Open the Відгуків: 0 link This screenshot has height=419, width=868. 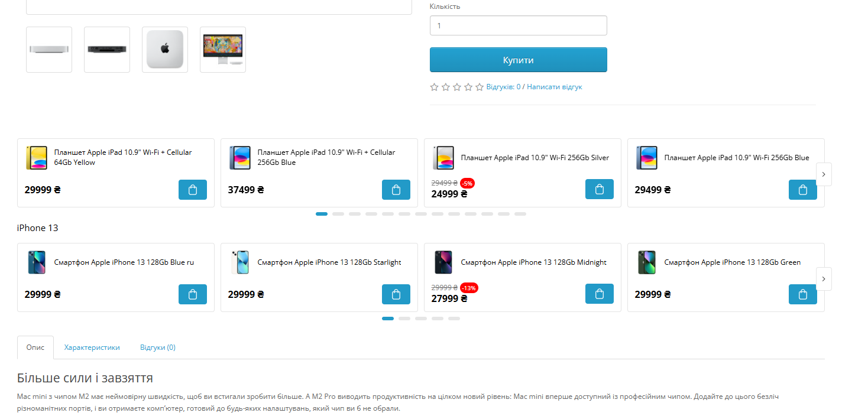coord(504,87)
